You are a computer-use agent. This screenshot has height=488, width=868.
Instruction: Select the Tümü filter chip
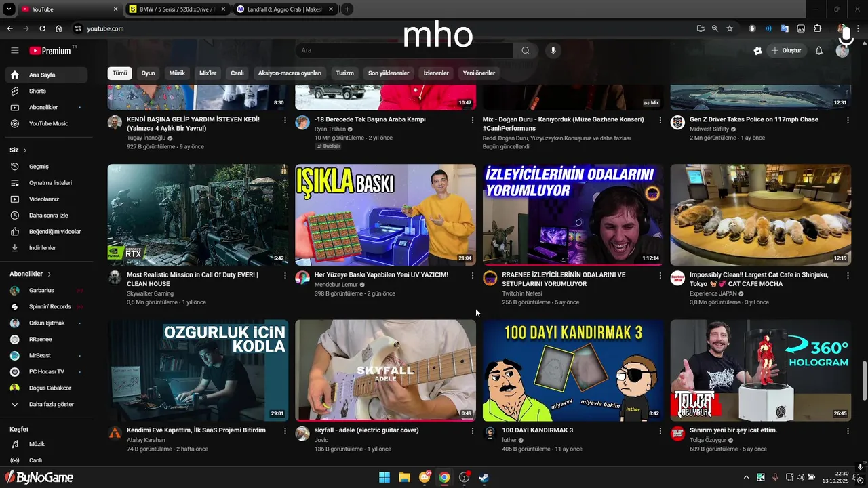pyautogui.click(x=119, y=73)
